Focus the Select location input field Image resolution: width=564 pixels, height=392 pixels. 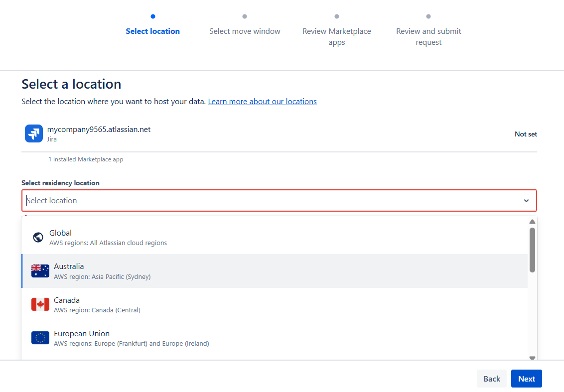269,201
